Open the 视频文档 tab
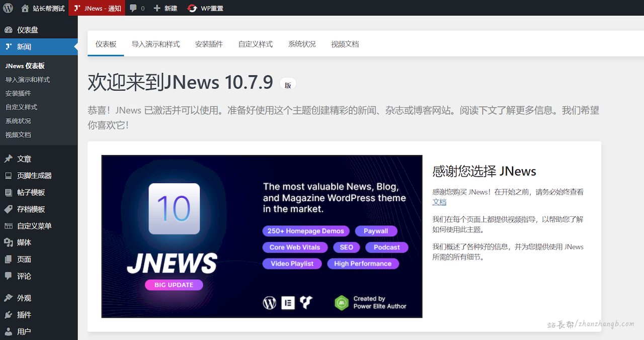The height and width of the screenshot is (340, 644). [345, 44]
